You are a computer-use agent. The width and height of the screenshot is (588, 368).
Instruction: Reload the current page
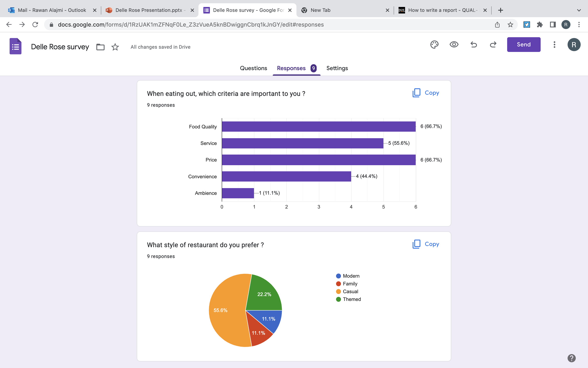[35, 25]
